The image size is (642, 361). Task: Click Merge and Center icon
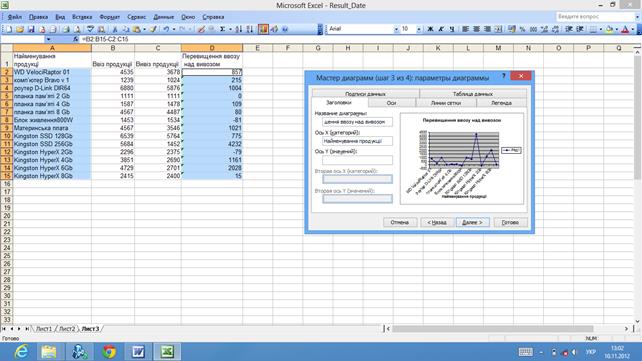(x=498, y=29)
